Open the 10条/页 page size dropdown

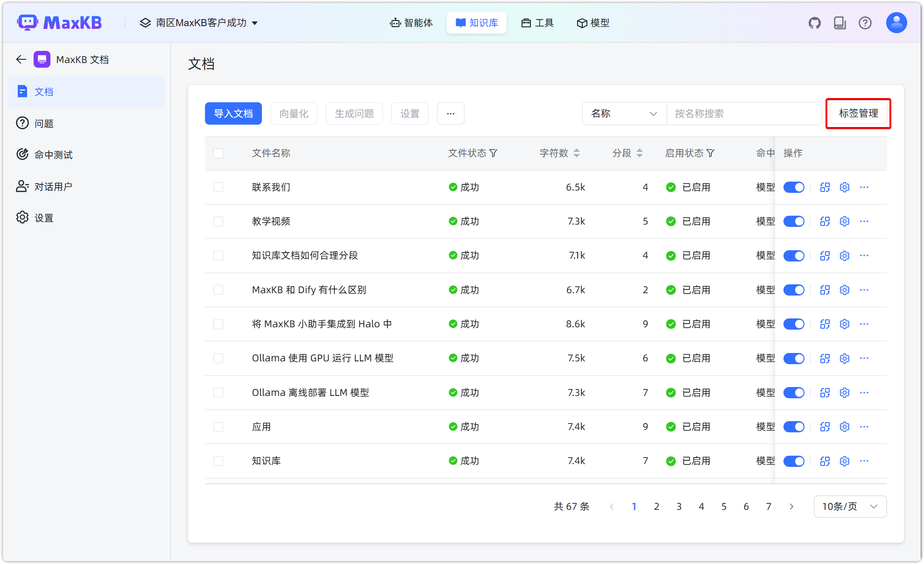coord(850,506)
